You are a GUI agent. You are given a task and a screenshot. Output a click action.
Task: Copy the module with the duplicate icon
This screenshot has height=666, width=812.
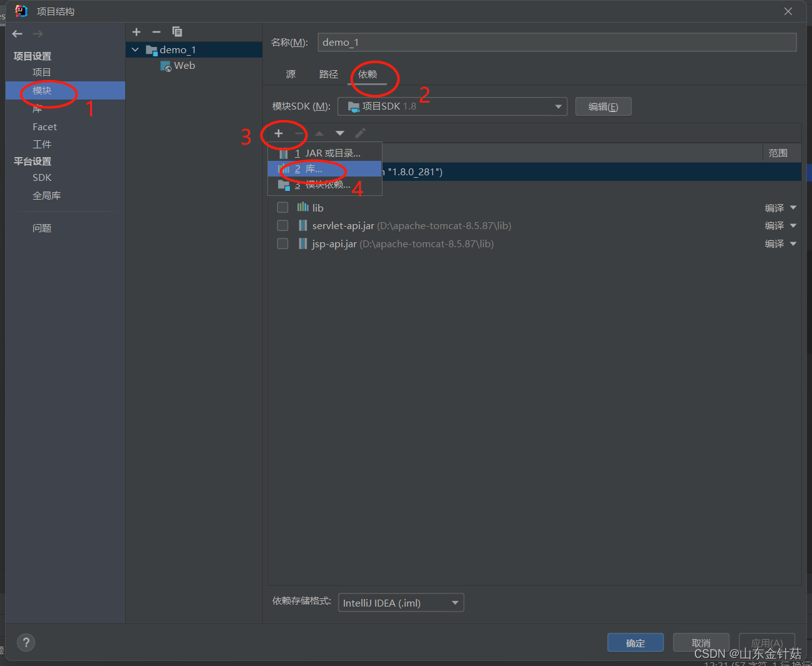pyautogui.click(x=177, y=32)
